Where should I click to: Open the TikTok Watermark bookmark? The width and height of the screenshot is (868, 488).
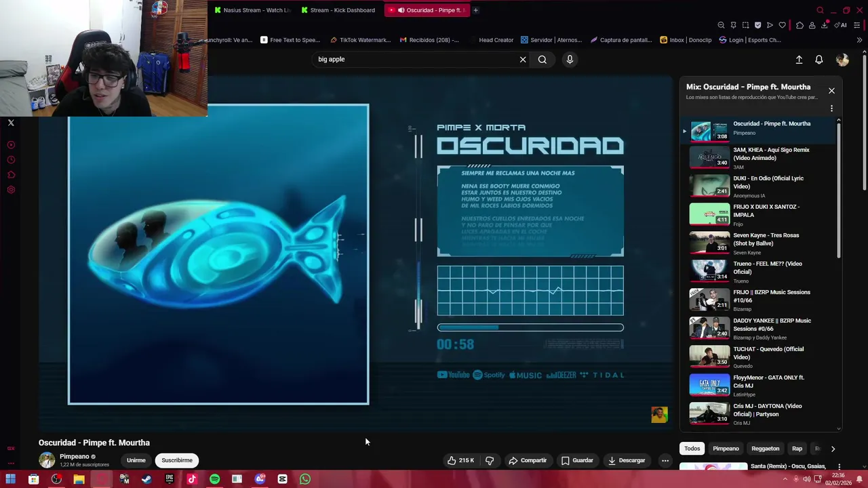(360, 40)
